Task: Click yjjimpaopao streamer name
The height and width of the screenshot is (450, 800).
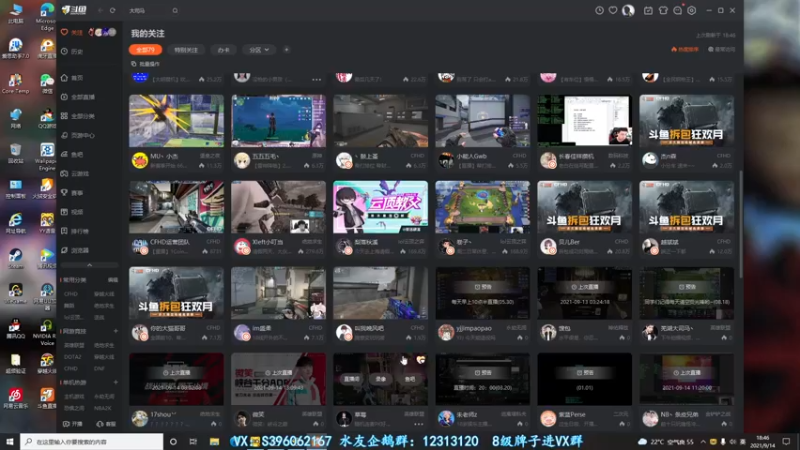Action: 473,328
